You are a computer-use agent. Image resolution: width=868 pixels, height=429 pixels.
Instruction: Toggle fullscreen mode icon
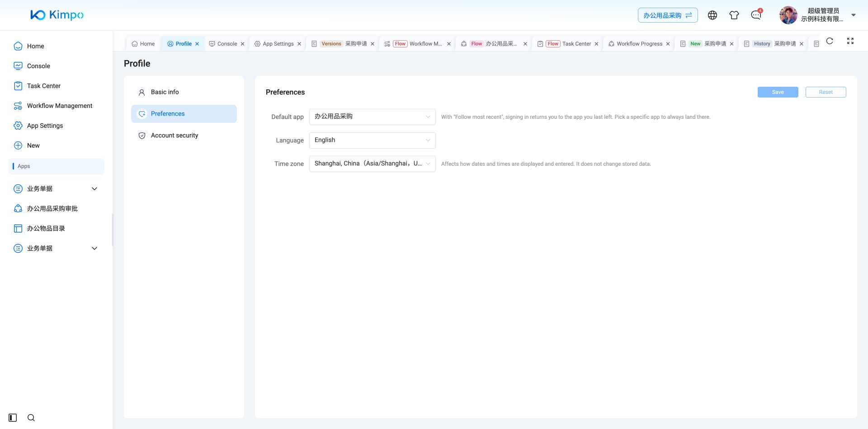850,41
